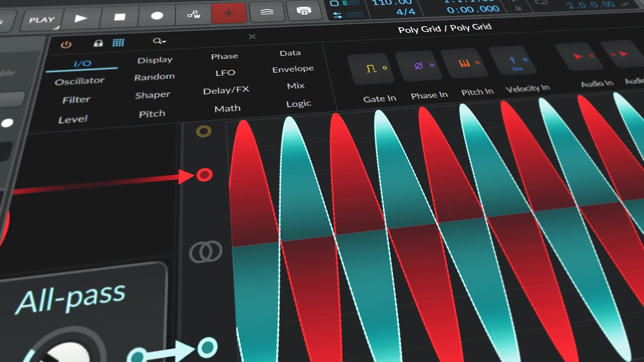644x362 pixels.
Task: Select the Display module category
Action: 155,60
